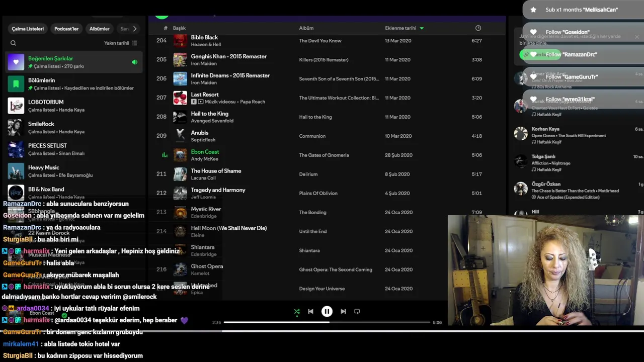Open Özgür Özkan's friend activity entry
This screenshot has width=644, height=362.
pyautogui.click(x=578, y=191)
